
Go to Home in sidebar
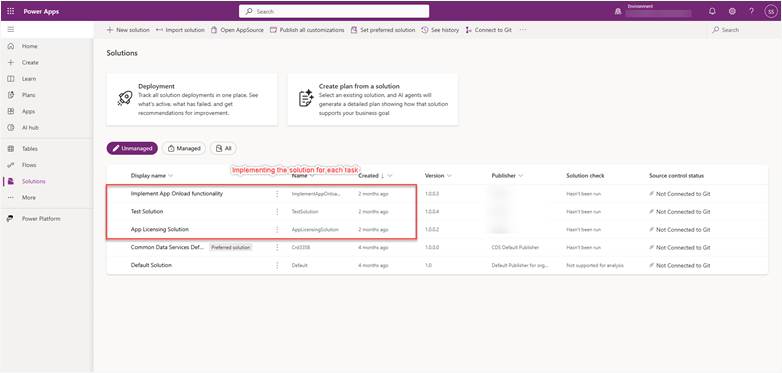pos(29,46)
